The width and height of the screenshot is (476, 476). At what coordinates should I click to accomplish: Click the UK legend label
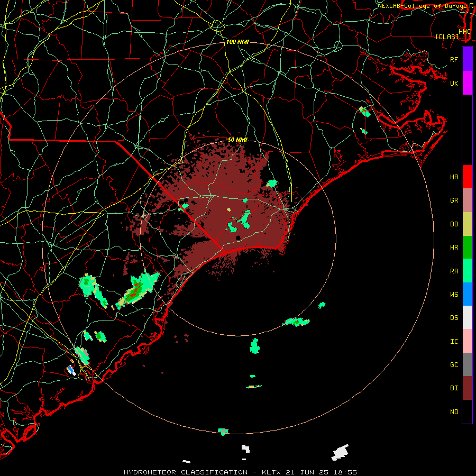[454, 83]
